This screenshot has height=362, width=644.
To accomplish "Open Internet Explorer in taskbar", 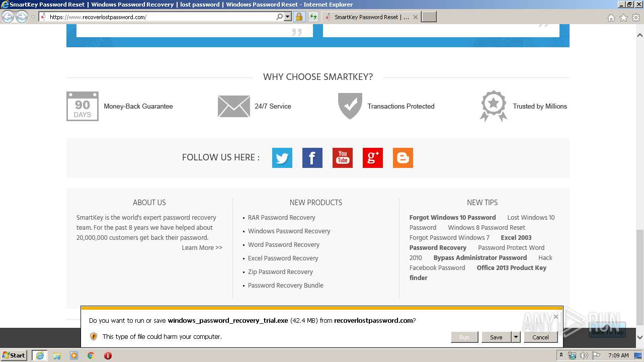I will click(39, 355).
